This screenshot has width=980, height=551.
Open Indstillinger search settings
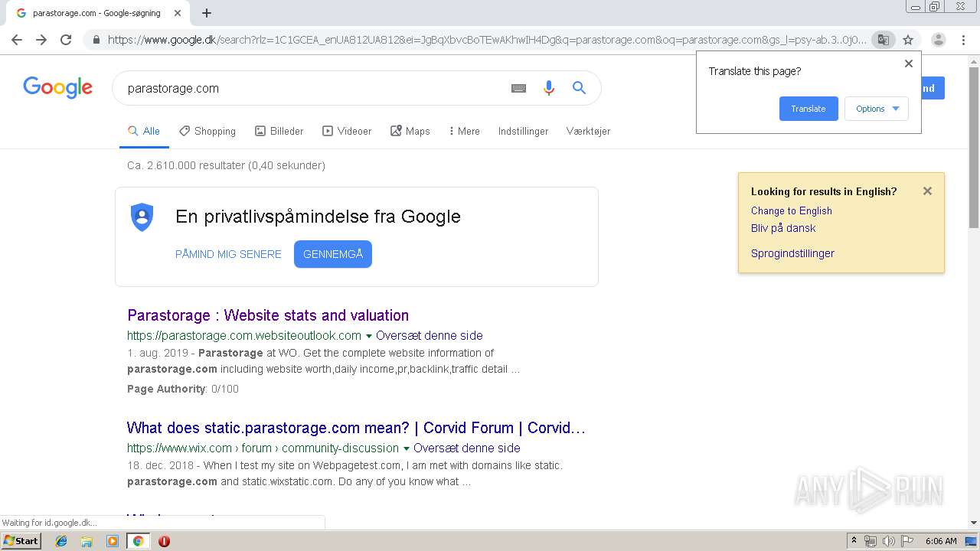tap(523, 131)
